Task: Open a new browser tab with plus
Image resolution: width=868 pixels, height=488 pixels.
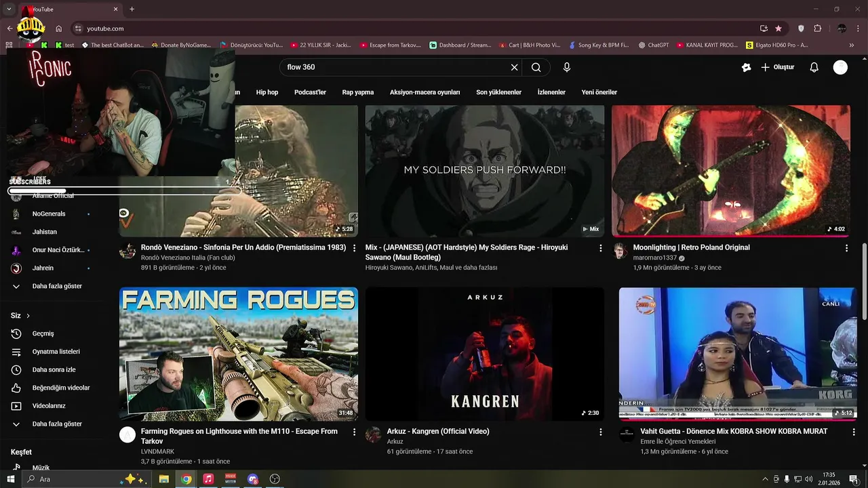Action: 132,9
